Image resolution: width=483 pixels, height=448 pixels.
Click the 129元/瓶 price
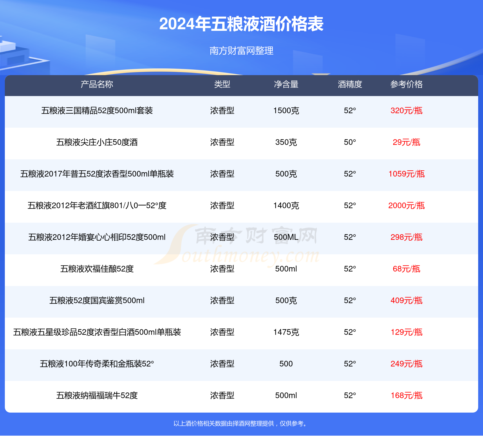[407, 332]
